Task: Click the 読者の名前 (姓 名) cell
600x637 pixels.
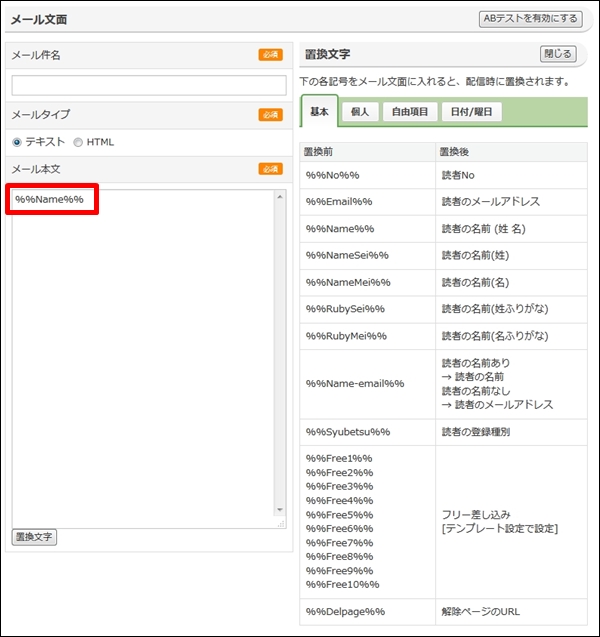Action: pyautogui.click(x=511, y=229)
